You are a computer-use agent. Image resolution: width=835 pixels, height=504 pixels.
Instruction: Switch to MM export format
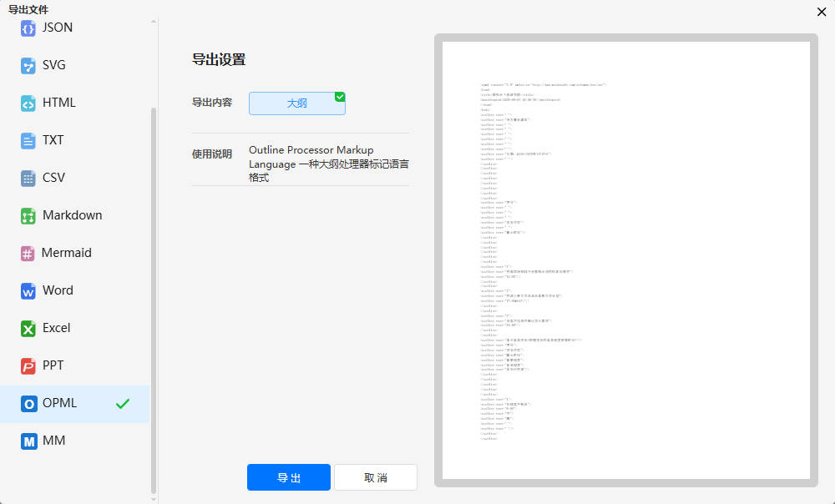[x=53, y=441]
